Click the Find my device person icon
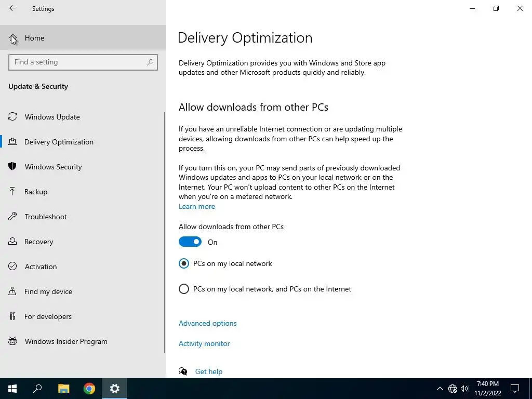Viewport: 532px width, 399px height. pos(12,291)
